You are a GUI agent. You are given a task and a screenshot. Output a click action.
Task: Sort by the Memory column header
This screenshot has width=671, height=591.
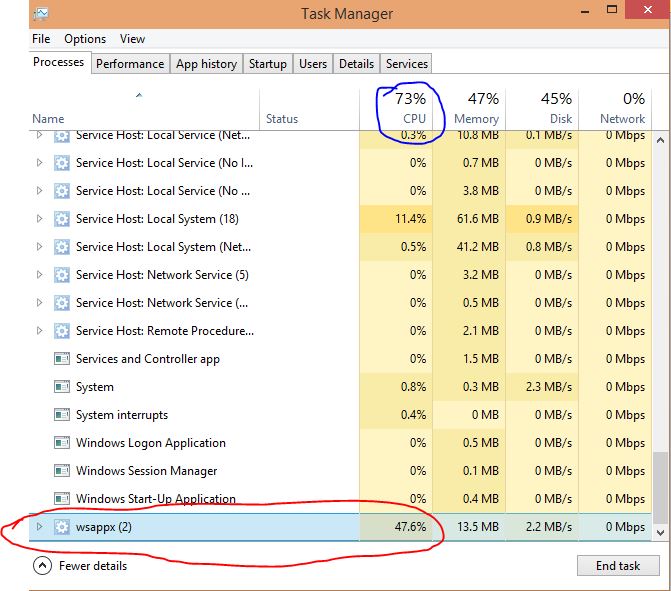(476, 118)
